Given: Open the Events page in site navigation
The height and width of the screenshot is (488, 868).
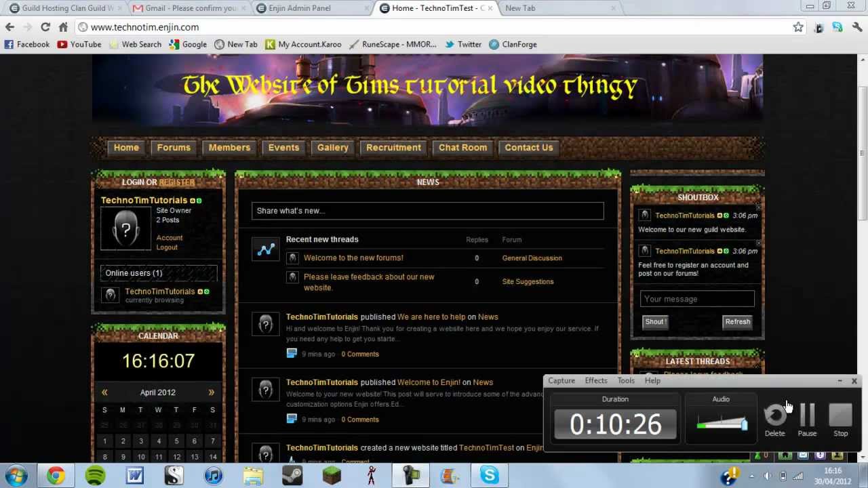Looking at the screenshot, I should click(283, 148).
